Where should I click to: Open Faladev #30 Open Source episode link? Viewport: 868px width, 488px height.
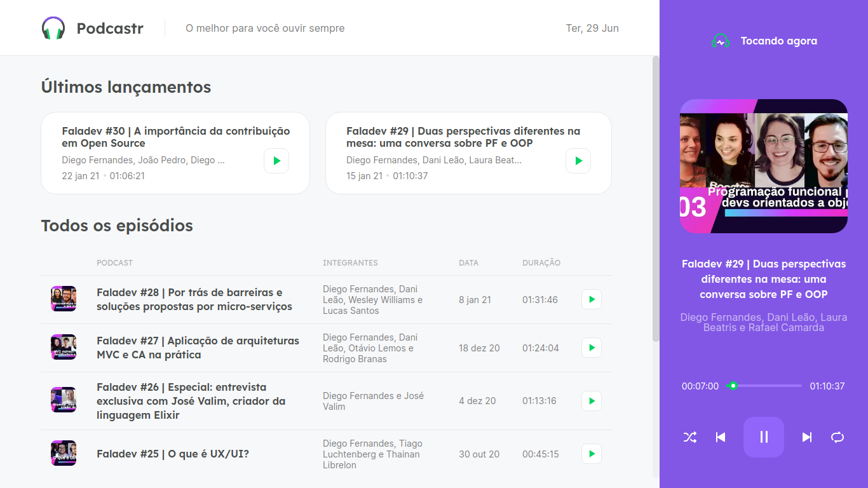(176, 137)
